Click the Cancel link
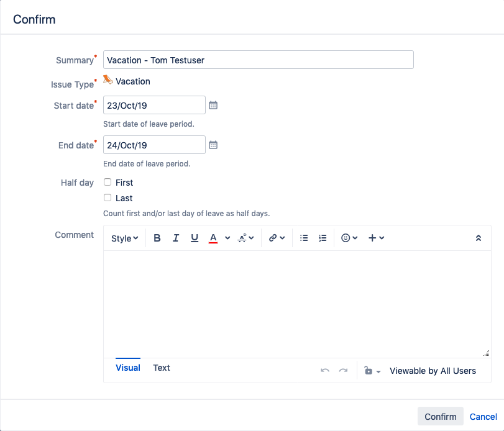The width and height of the screenshot is (504, 431). tap(483, 417)
